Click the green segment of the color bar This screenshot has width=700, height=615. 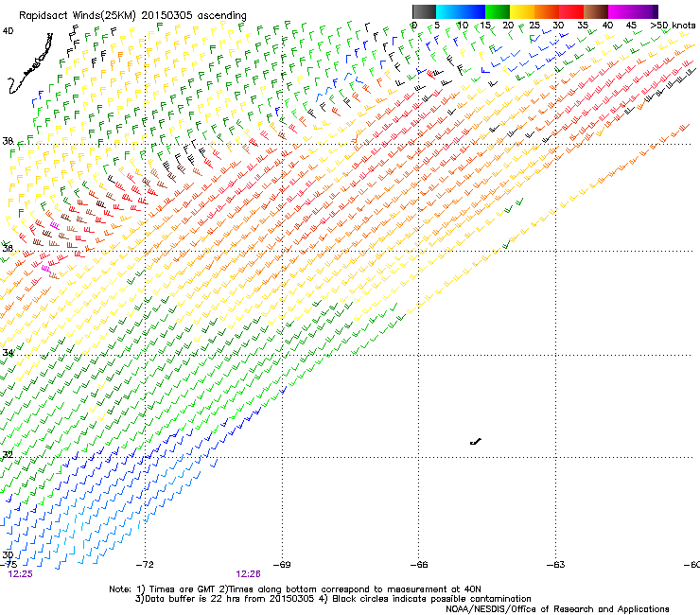(498, 11)
